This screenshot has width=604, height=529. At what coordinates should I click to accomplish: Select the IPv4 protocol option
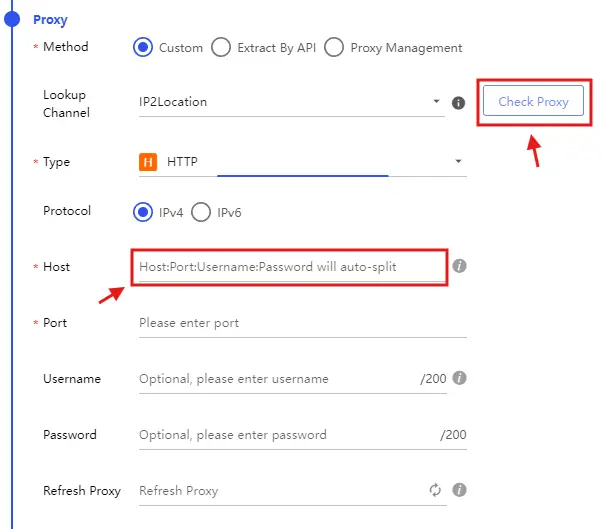tap(143, 211)
